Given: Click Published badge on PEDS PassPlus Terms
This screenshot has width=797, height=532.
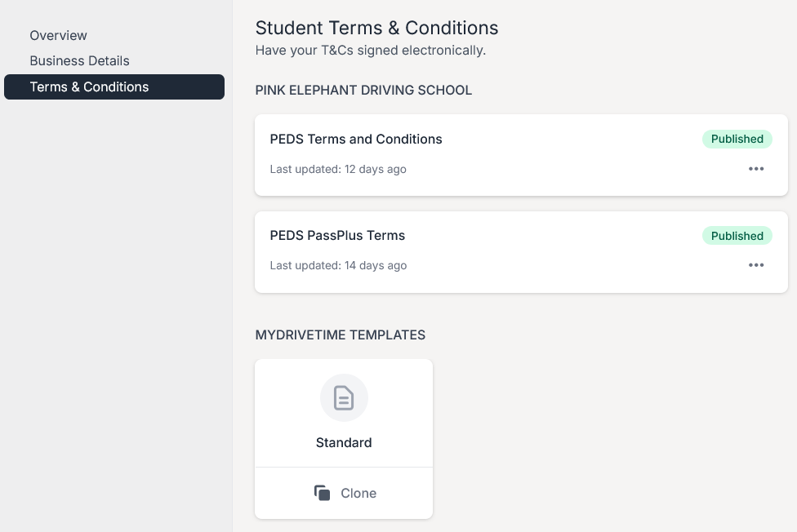Looking at the screenshot, I should tap(737, 236).
